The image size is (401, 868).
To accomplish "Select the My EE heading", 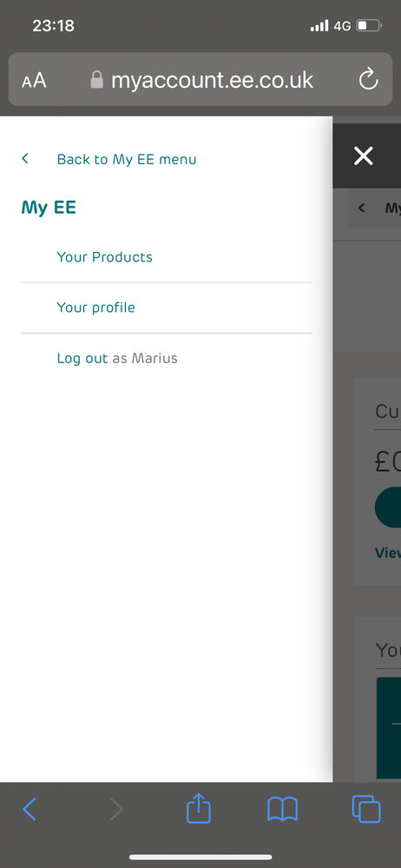I will (49, 208).
